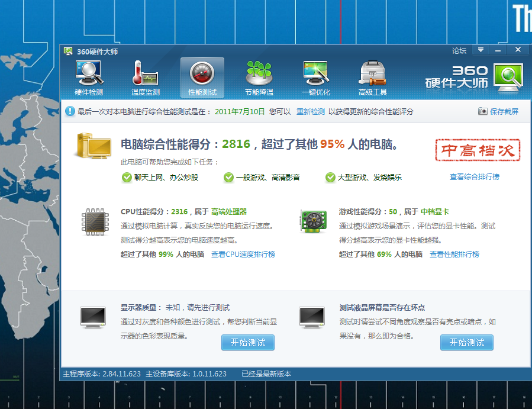Click the 高端处理器 green label
This screenshot has height=409, width=532.
tap(228, 212)
